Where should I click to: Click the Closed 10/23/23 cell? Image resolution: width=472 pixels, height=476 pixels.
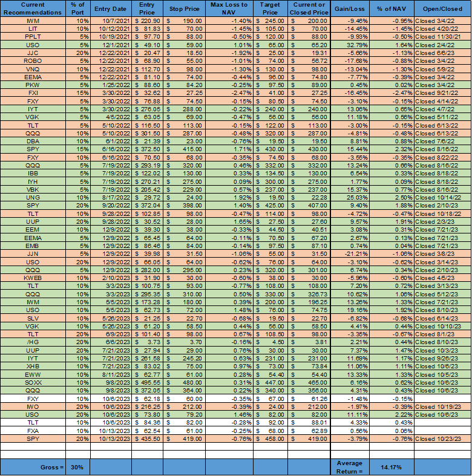(442, 439)
